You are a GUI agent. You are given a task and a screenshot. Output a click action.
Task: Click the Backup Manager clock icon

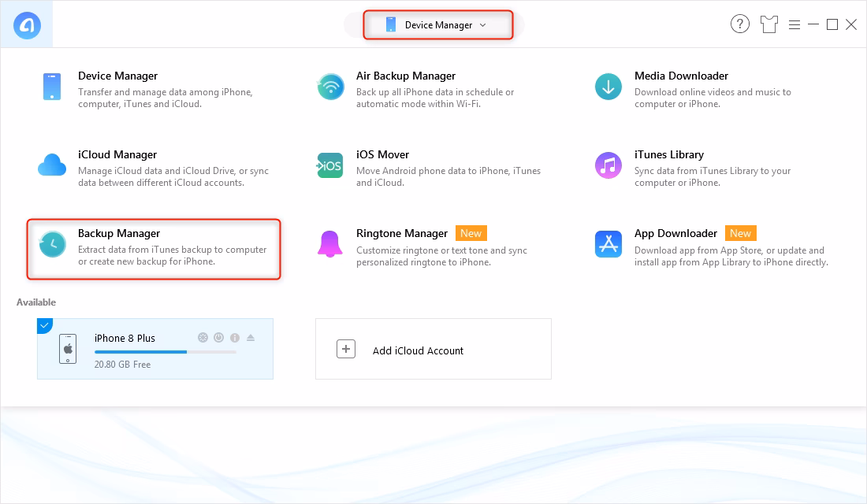(x=53, y=244)
